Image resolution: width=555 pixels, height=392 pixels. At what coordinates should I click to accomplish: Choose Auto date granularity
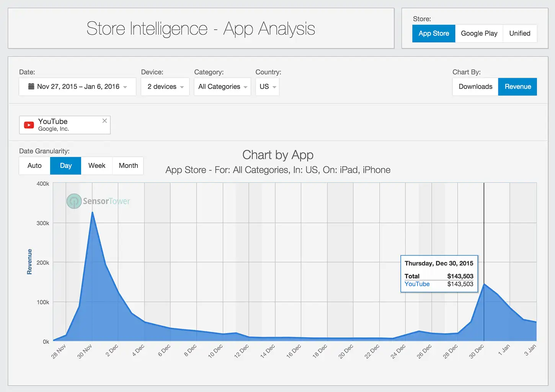[x=34, y=166]
